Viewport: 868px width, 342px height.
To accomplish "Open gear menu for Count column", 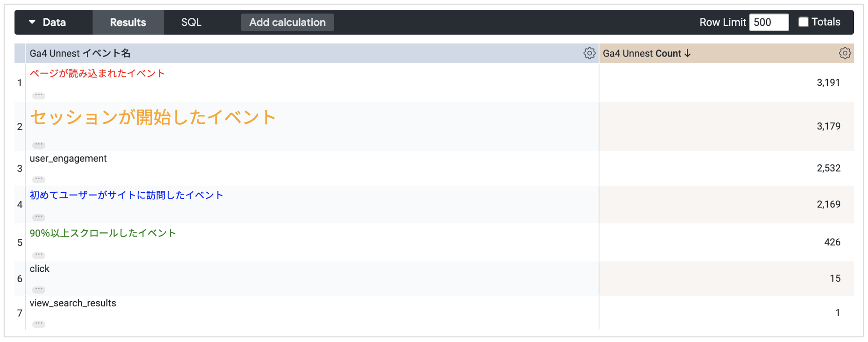I will tap(844, 53).
